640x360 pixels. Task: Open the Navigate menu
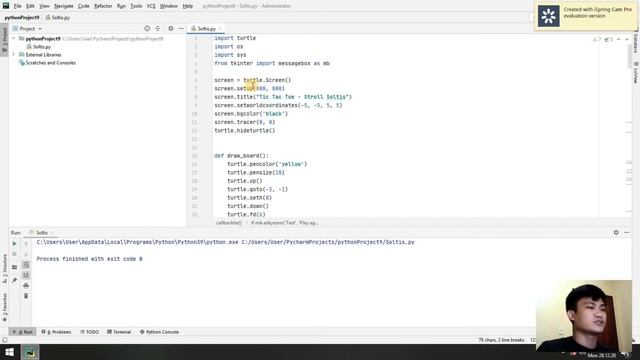click(63, 6)
